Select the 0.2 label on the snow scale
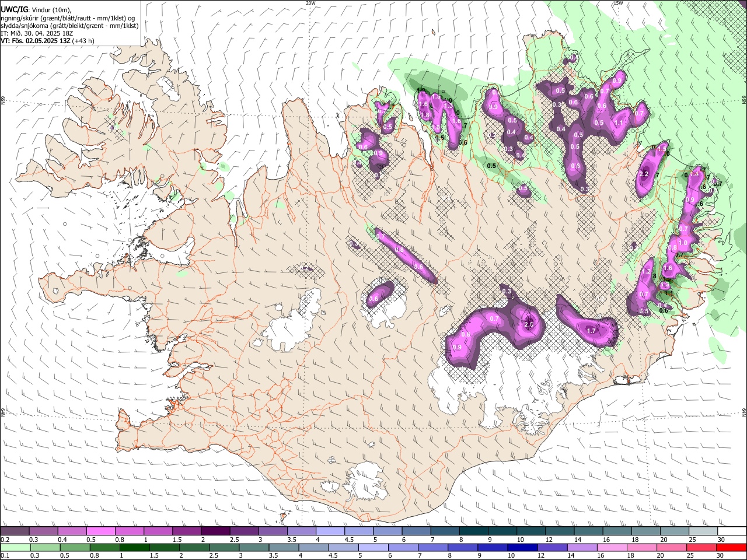Viewport: 747px width, 560px height. tap(5, 539)
